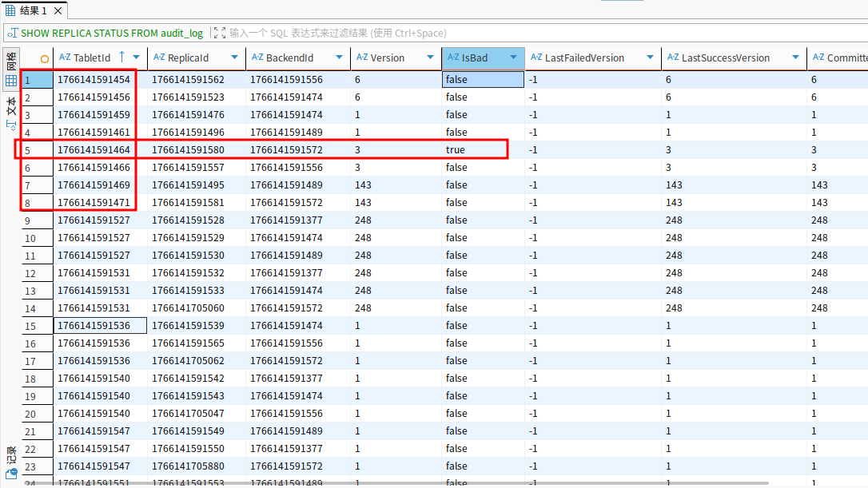
Task: Click the SHOW REPLICA STATUS query text
Action: (112, 33)
